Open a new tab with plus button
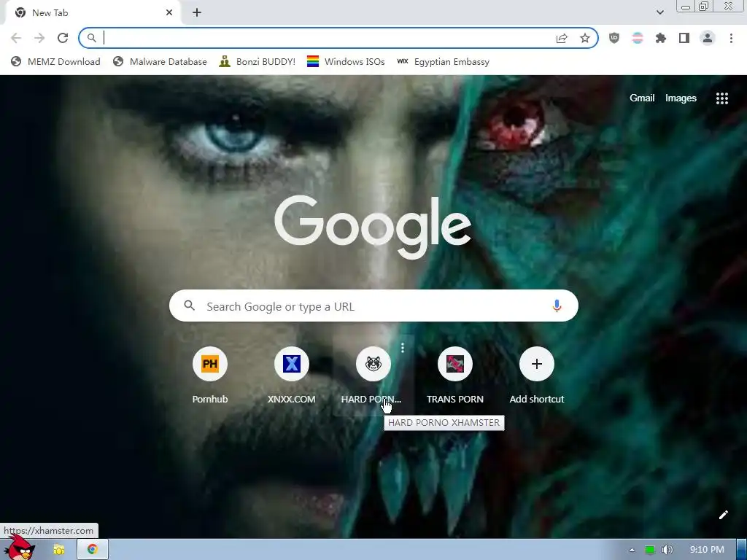 (x=197, y=13)
